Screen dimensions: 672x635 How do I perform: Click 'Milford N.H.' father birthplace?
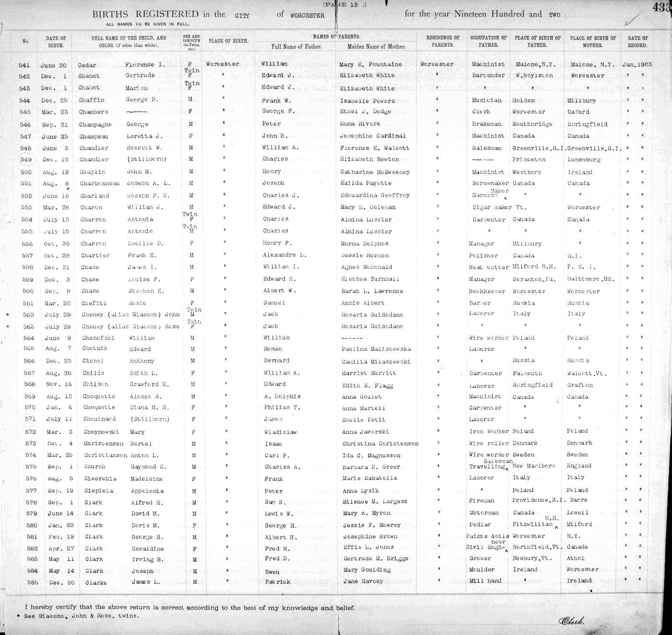tap(535, 267)
